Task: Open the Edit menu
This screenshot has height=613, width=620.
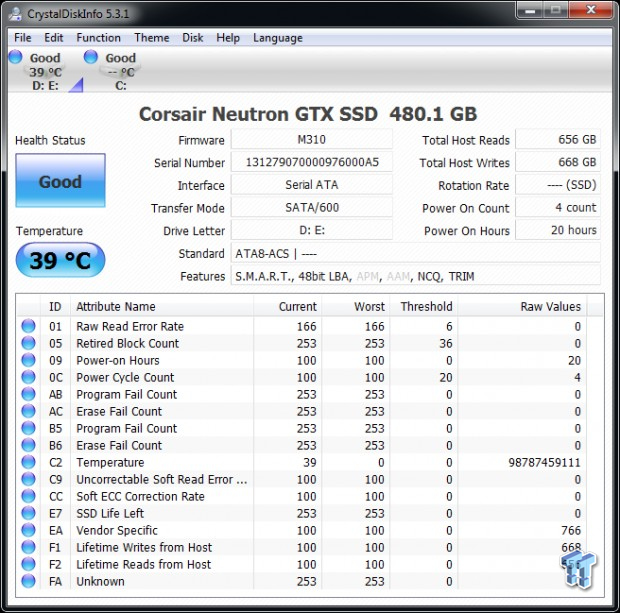Action: (x=53, y=38)
